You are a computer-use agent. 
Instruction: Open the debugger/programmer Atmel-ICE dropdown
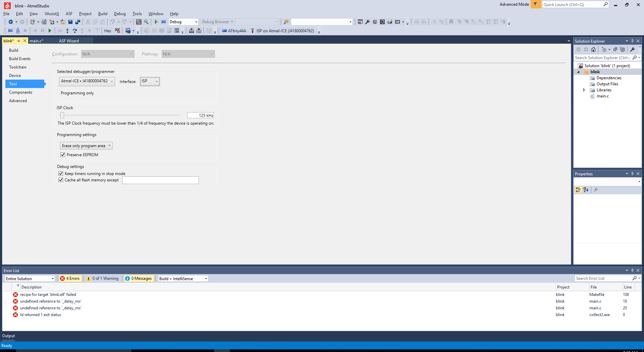(x=87, y=81)
